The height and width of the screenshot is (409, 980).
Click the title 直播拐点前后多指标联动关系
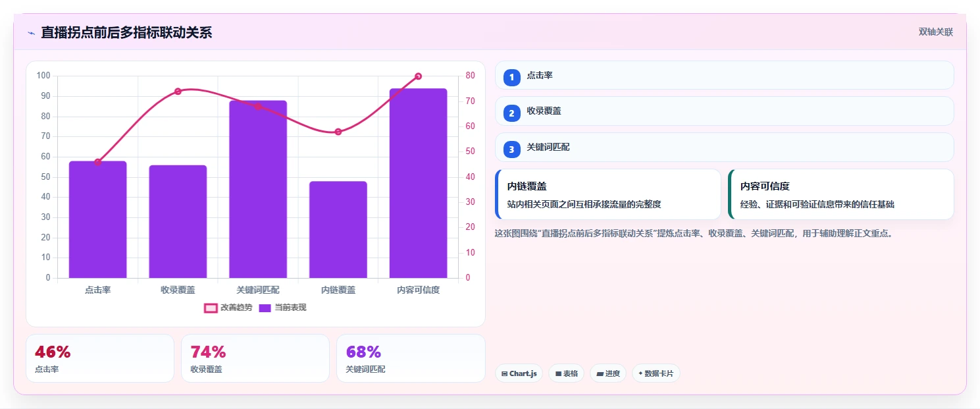click(x=126, y=32)
